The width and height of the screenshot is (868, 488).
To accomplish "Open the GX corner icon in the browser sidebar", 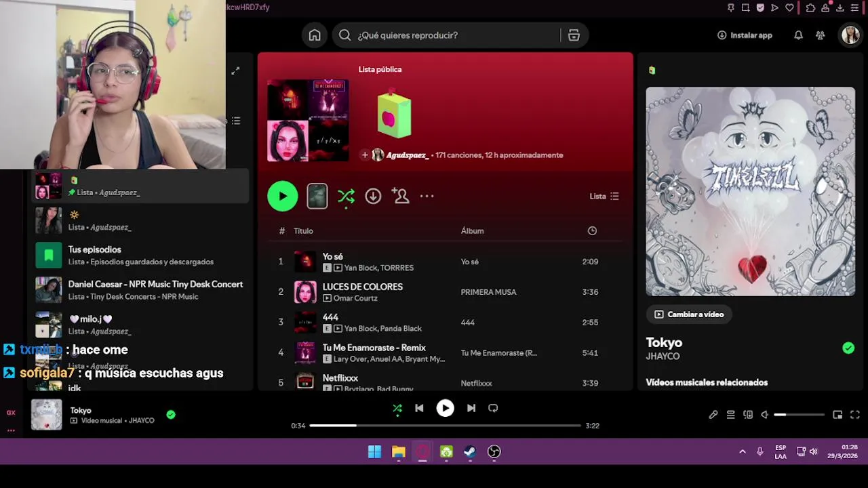I will pos(11,412).
